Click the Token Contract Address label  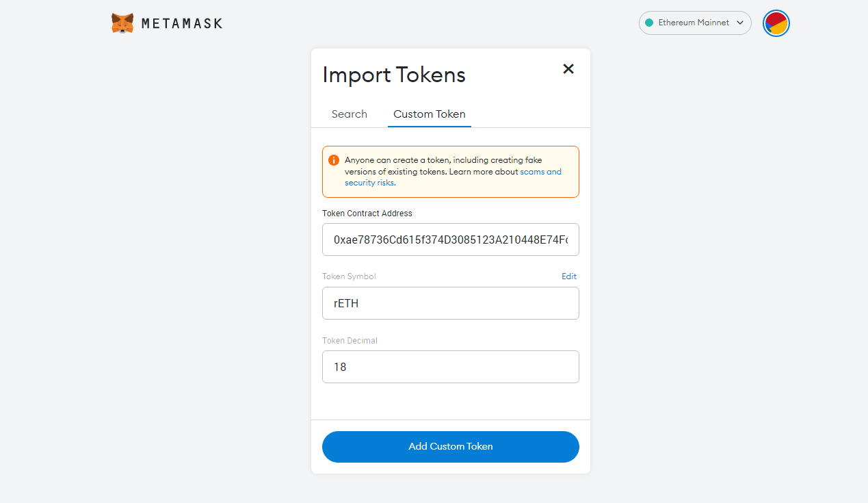tap(367, 214)
